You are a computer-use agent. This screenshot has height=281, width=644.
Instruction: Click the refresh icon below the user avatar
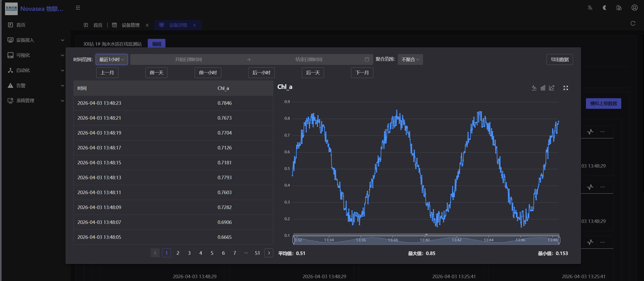pyautogui.click(x=633, y=23)
